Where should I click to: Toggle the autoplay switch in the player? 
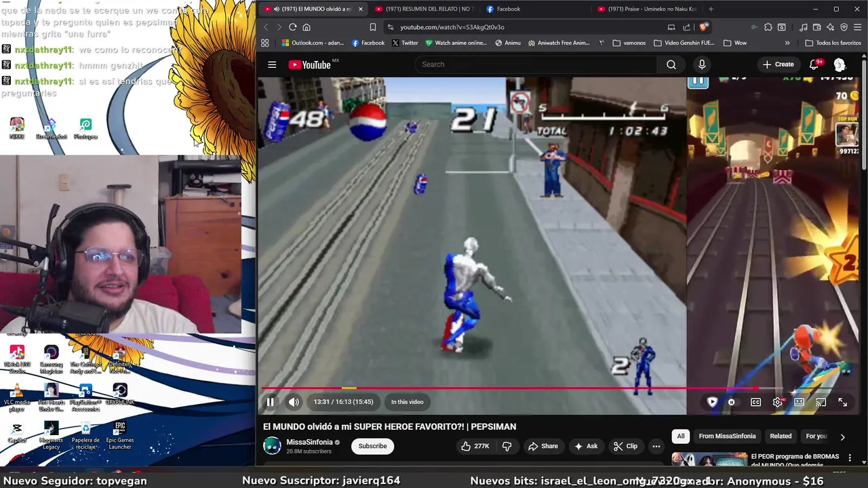732,402
